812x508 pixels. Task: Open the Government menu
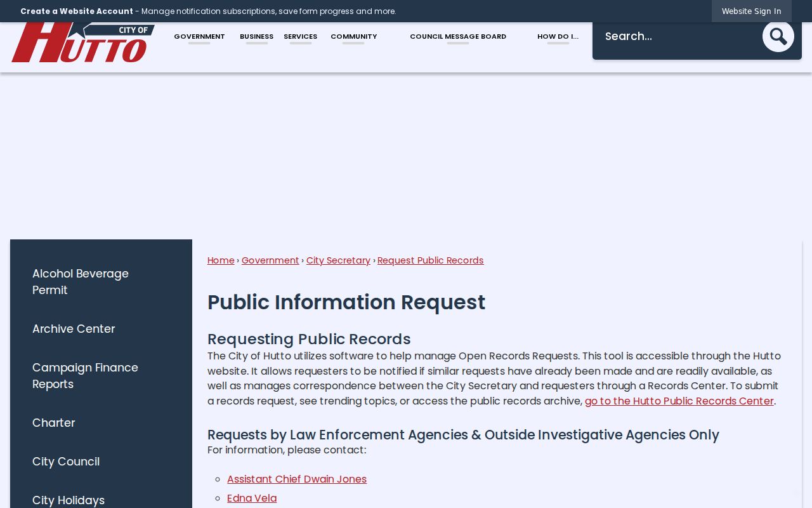coord(199,37)
